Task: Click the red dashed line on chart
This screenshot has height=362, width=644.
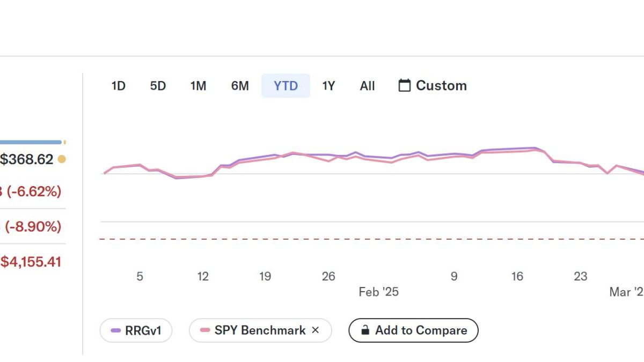Action: point(372,239)
